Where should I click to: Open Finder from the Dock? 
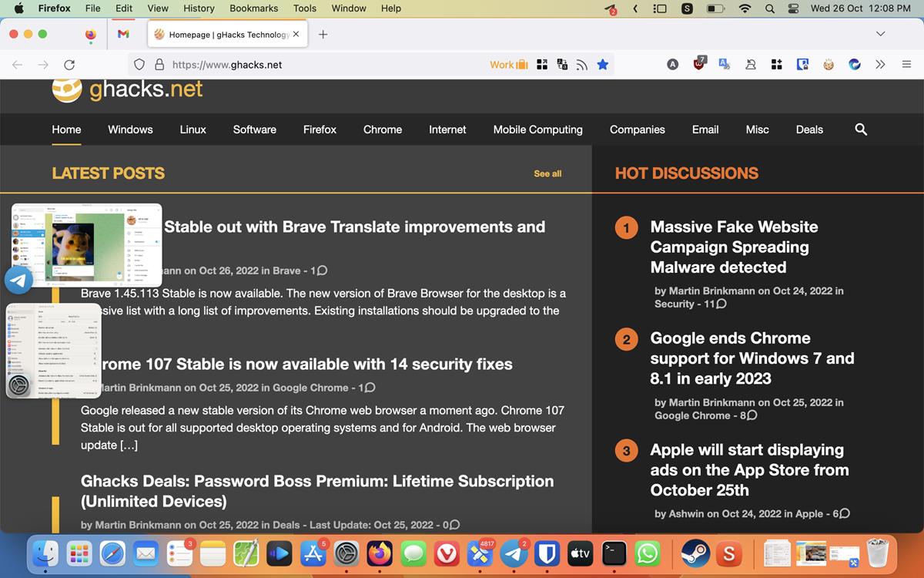point(45,553)
